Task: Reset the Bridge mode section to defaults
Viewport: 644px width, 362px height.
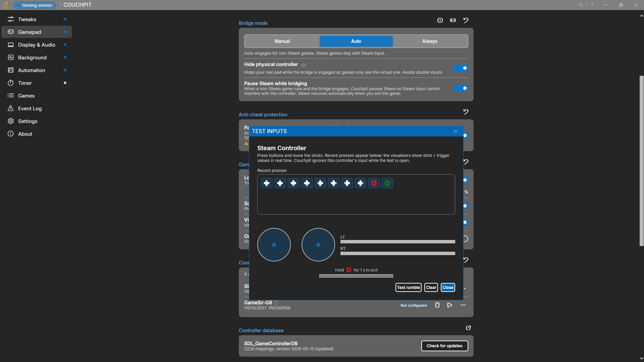Action: 466,20
